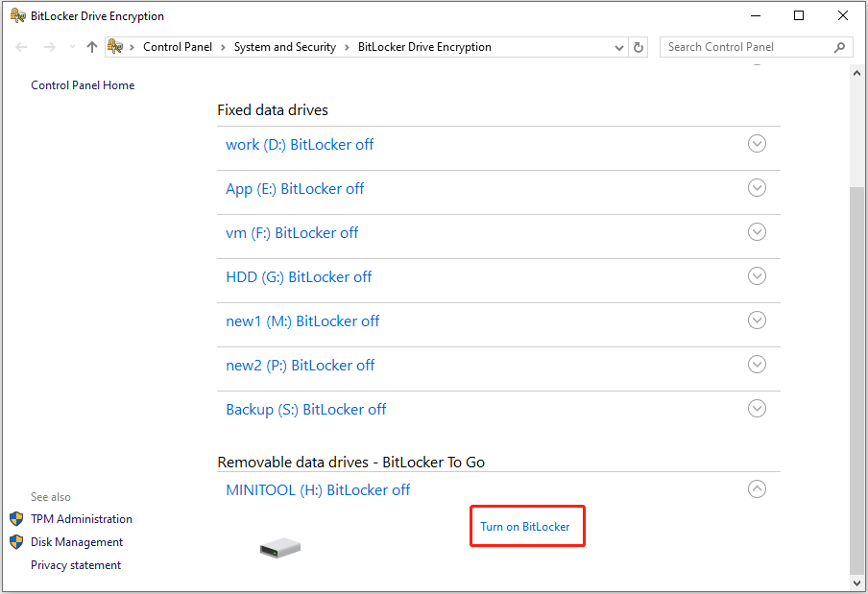Collapse the MINITOOL (H:) drive section
This screenshot has width=868, height=594.
pos(757,489)
